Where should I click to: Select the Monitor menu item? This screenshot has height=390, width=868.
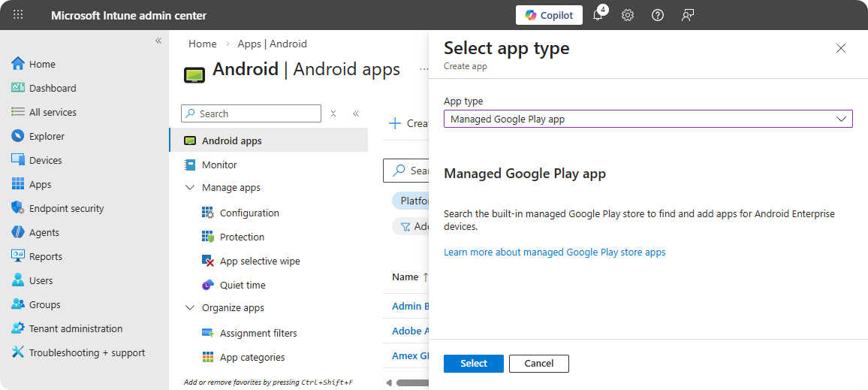pyautogui.click(x=219, y=165)
